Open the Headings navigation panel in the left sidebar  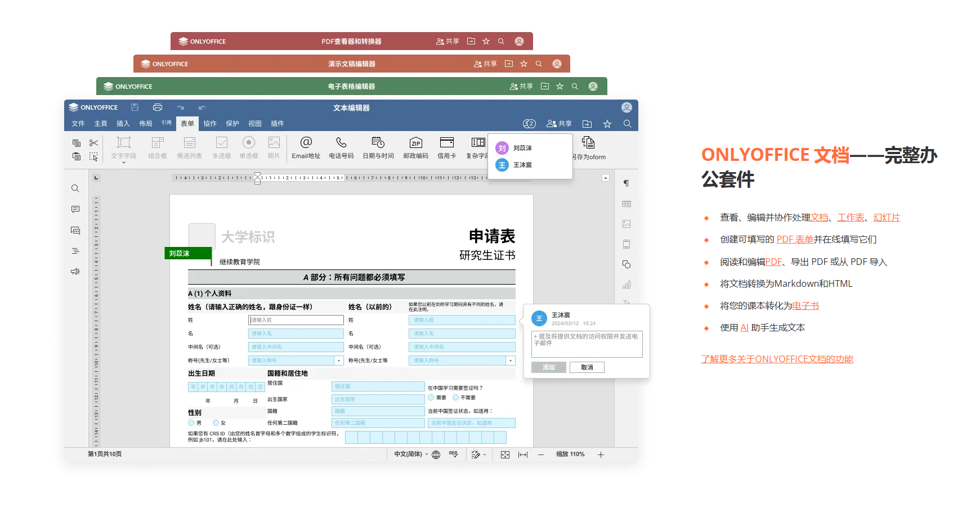click(75, 251)
